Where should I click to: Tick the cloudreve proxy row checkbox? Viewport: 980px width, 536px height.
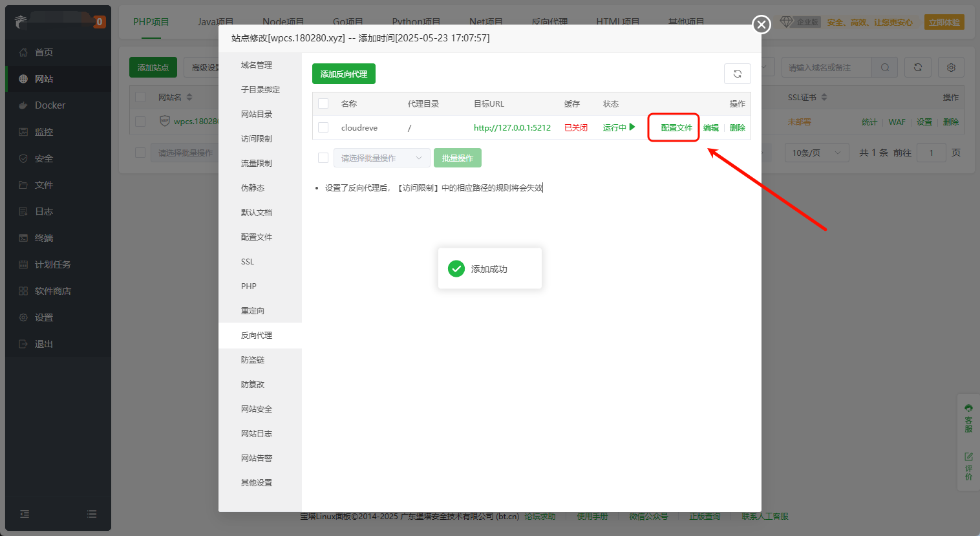click(323, 128)
